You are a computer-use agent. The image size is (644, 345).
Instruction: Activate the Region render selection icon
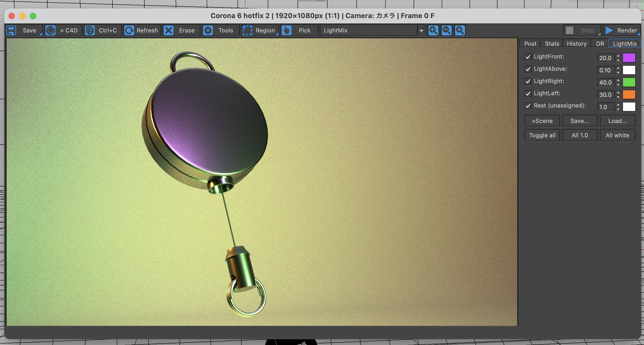[247, 30]
